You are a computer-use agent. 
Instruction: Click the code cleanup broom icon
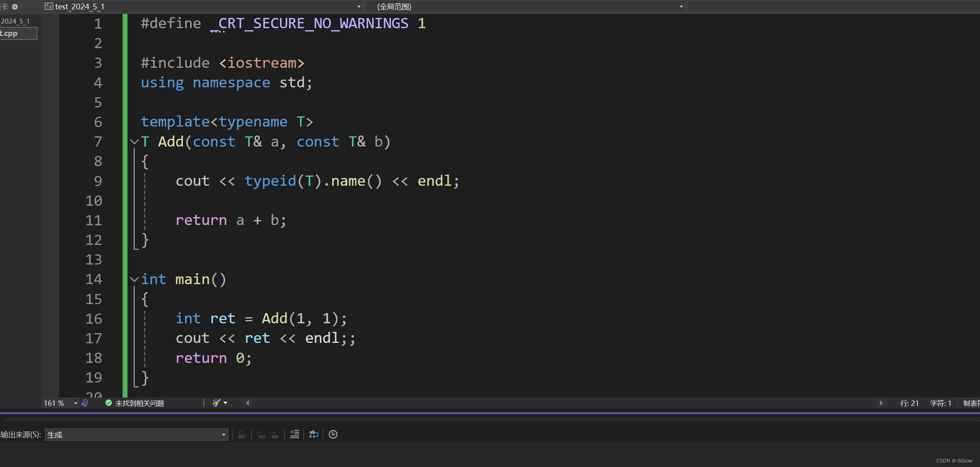[x=216, y=403]
